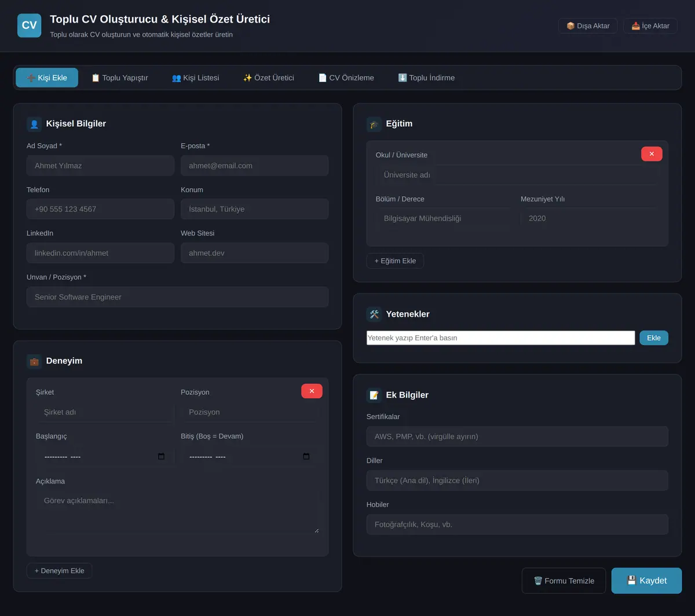Viewport: 695px width, 616px height.
Task: Click the Şirket adı input
Action: [x=105, y=412]
